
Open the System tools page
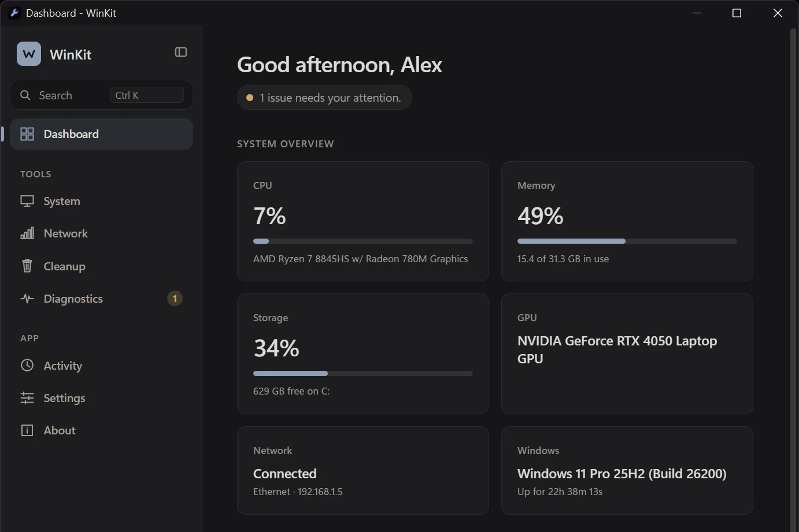pos(102,201)
